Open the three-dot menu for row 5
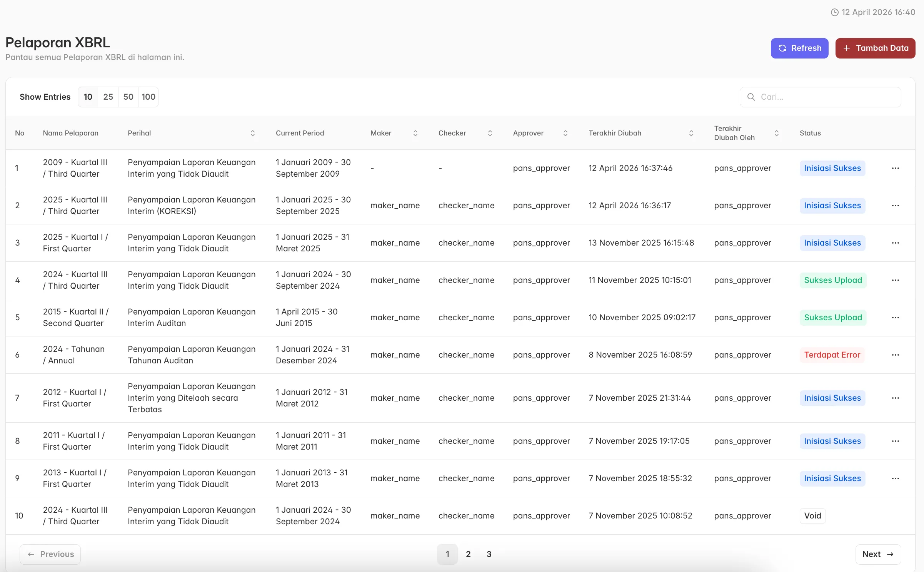 click(x=895, y=318)
